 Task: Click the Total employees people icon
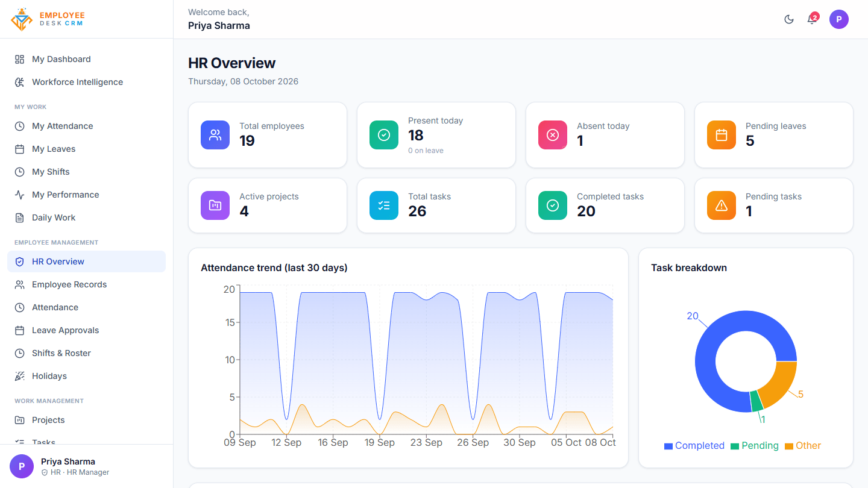pyautogui.click(x=215, y=135)
